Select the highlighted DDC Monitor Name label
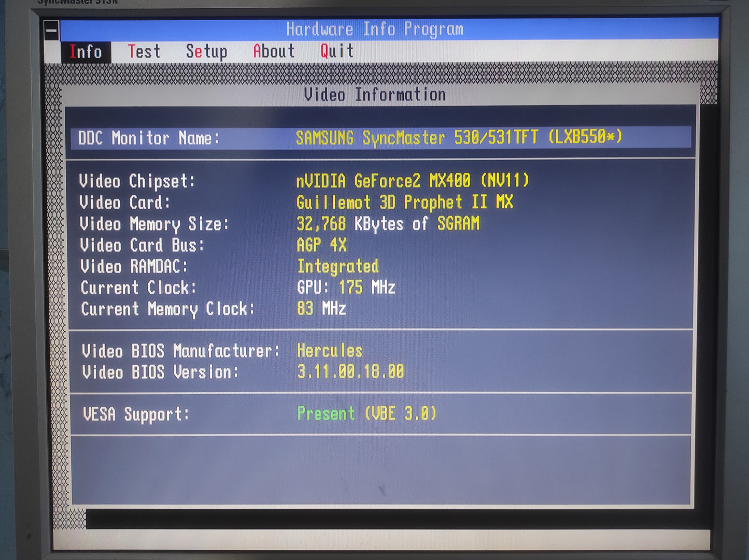Viewport: 749px width, 560px height. (149, 138)
